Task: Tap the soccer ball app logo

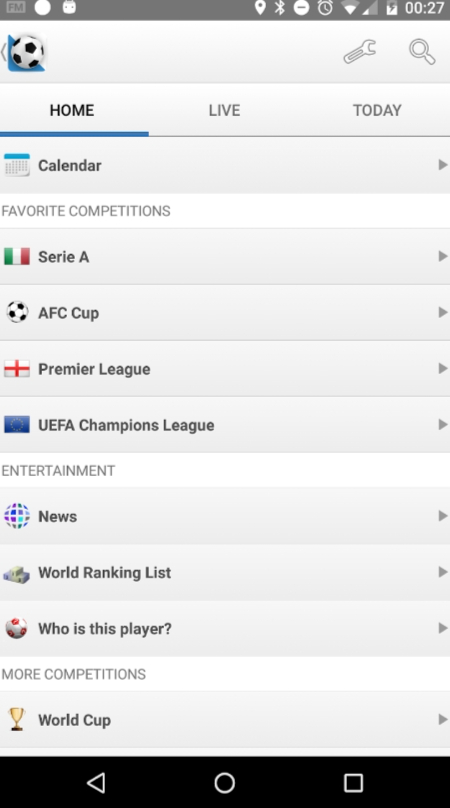Action: tap(26, 53)
